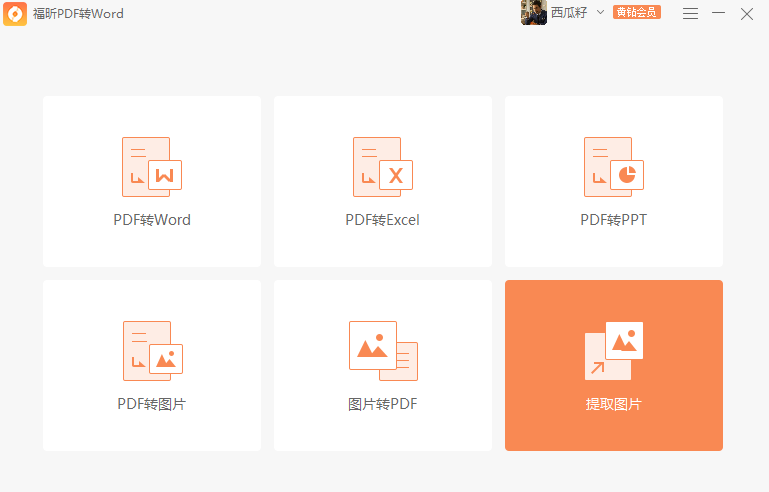The width and height of the screenshot is (769, 492).
Task: Select the PDF转PPT text label
Action: pos(613,220)
